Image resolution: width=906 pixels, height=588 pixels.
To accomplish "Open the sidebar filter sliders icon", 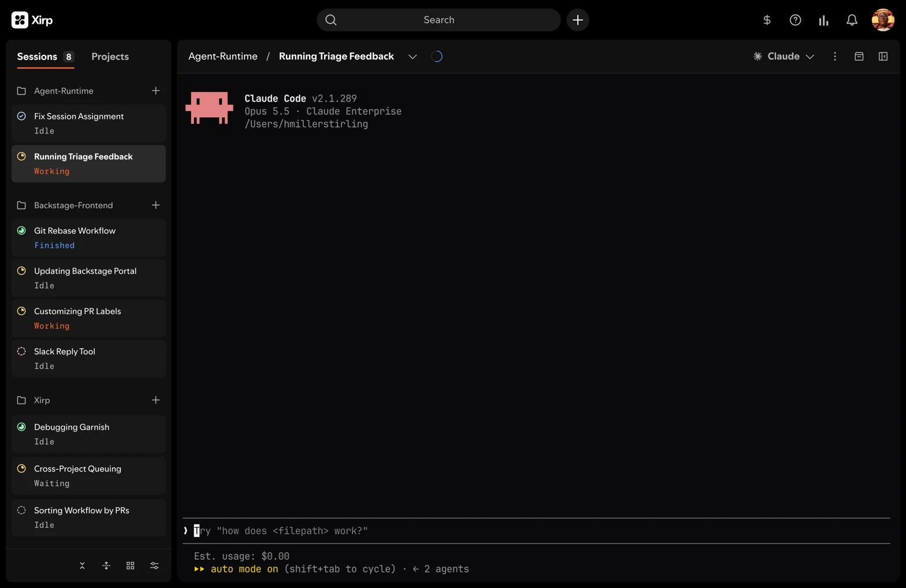I will (x=154, y=565).
